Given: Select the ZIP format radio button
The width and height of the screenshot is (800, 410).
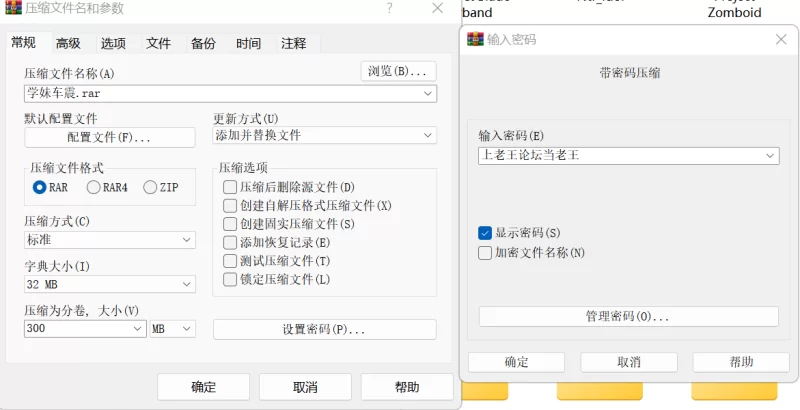Looking at the screenshot, I should click(x=150, y=188).
